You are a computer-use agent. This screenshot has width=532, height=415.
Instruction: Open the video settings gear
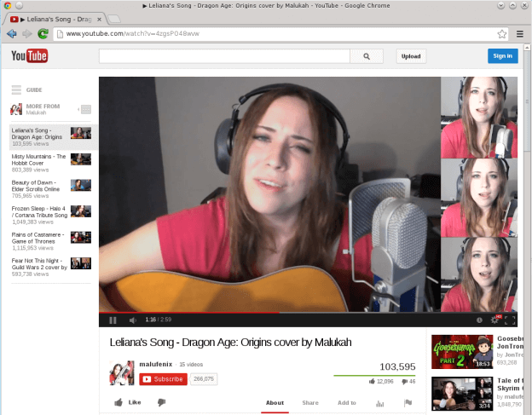495,320
